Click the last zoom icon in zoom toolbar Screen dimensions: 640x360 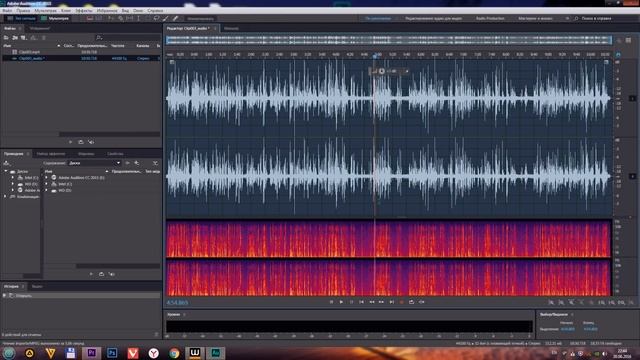(631, 302)
